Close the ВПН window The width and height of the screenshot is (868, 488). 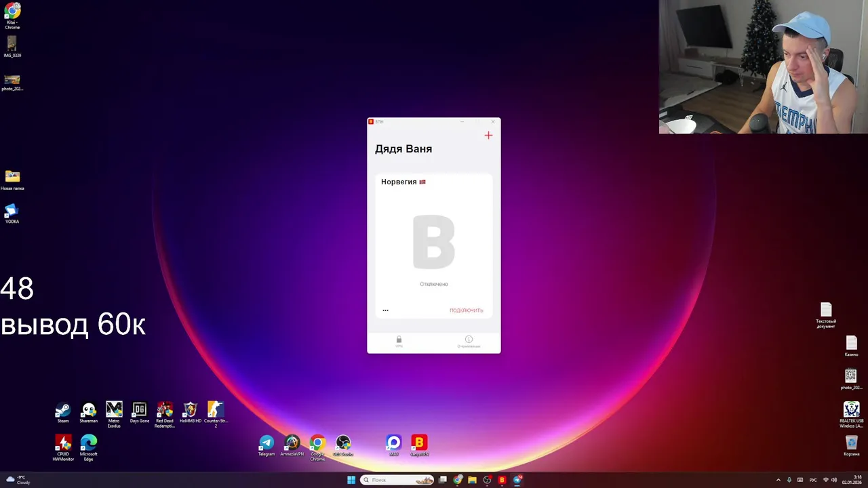point(493,121)
